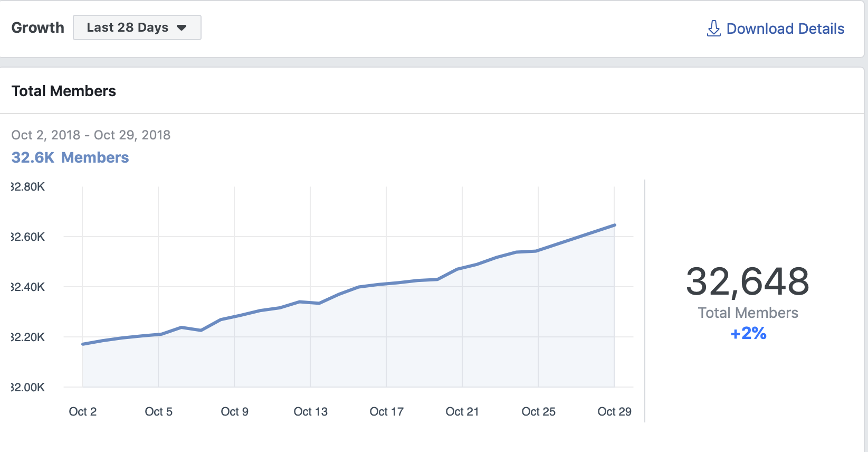The height and width of the screenshot is (452, 868).
Task: Open the Last 28 Days dropdown
Action: (137, 27)
